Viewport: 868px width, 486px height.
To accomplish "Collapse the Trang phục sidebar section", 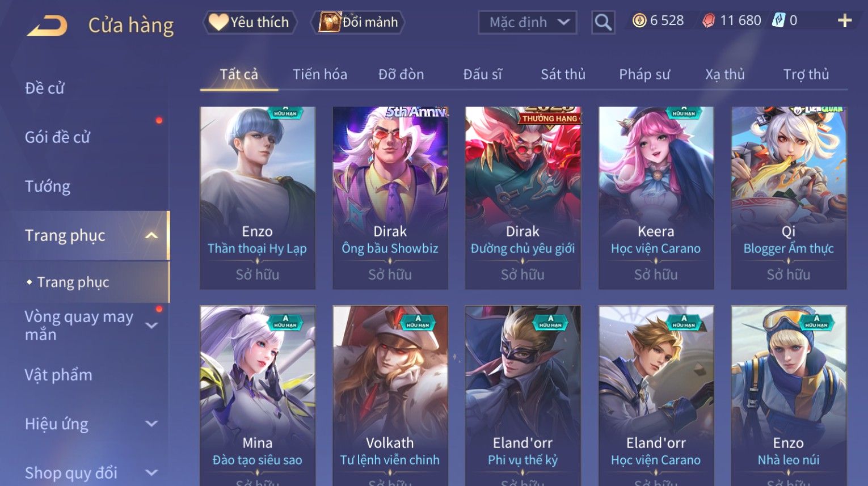I will coord(151,235).
